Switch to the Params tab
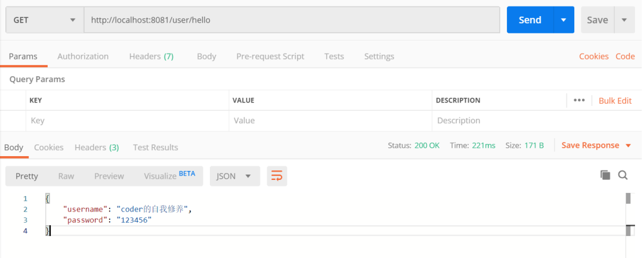This screenshot has height=258, width=644. pos(23,57)
